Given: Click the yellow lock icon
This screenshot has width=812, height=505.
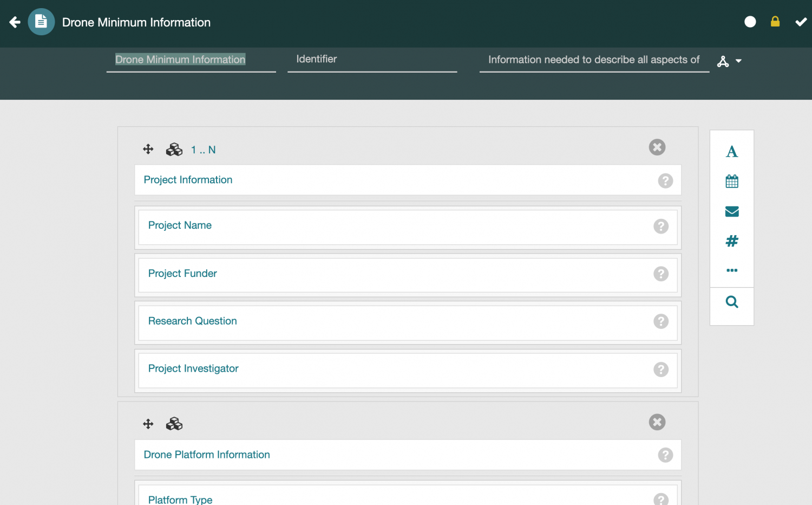Looking at the screenshot, I should [x=775, y=22].
